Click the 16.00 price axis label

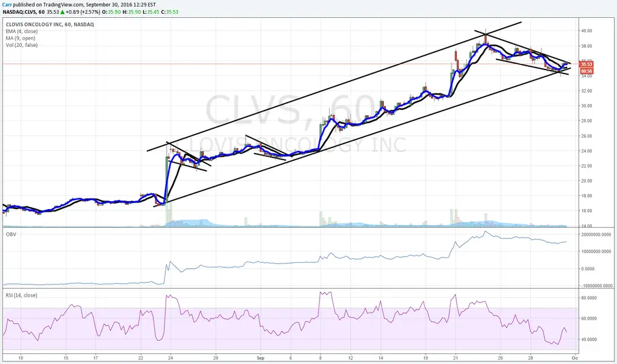[x=587, y=211]
